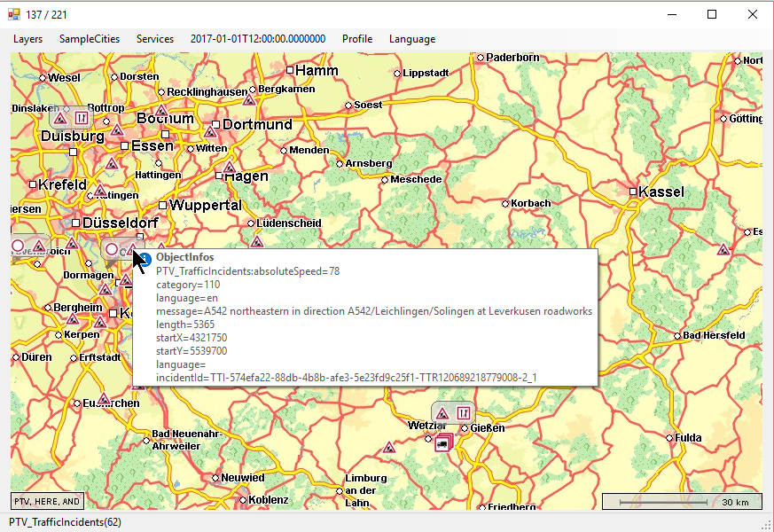Click the application icon in title bar
This screenshot has width=774, height=532.
[13, 14]
